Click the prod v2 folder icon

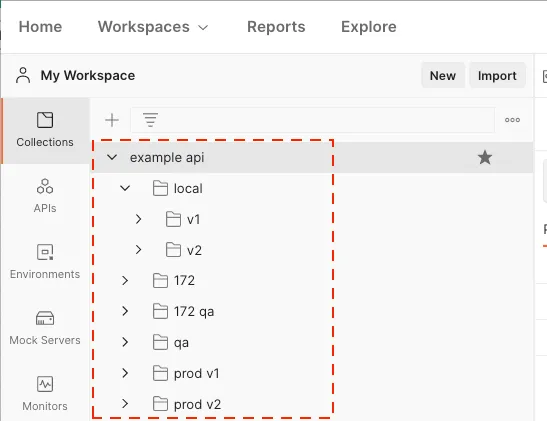point(160,404)
